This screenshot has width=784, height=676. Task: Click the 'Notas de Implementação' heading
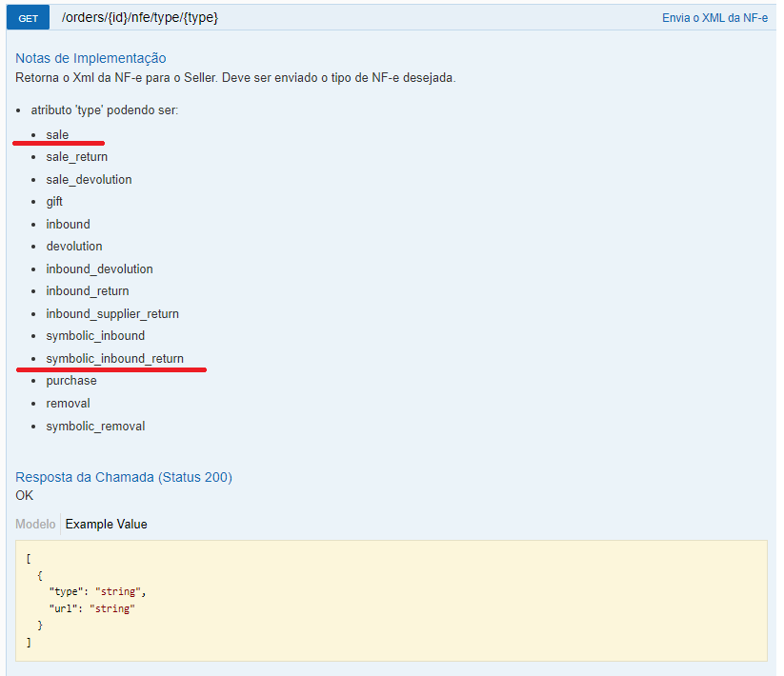(x=90, y=58)
